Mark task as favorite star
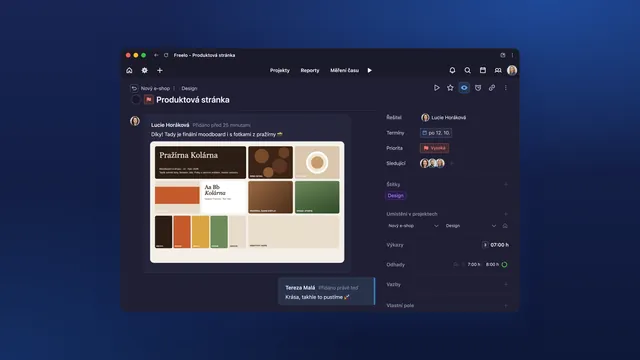This screenshot has width=640, height=360. [450, 88]
